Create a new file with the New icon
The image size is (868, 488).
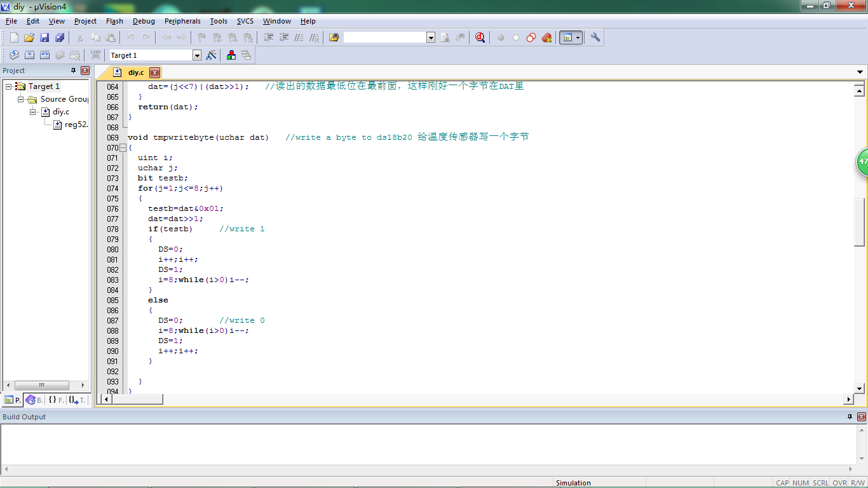[x=14, y=37]
